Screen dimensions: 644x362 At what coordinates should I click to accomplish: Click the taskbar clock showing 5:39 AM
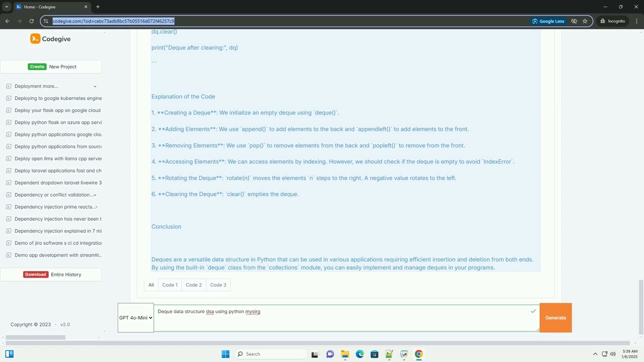click(x=630, y=354)
